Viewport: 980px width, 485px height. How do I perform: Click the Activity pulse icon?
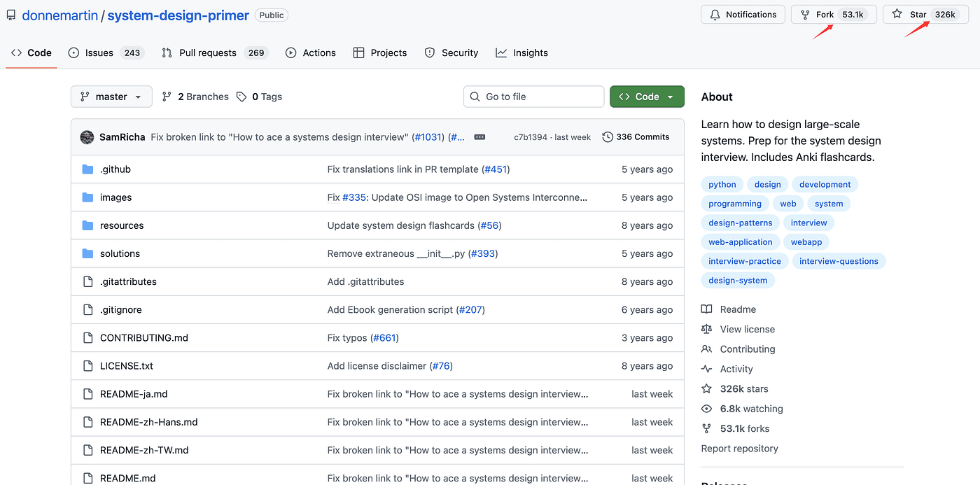click(706, 369)
